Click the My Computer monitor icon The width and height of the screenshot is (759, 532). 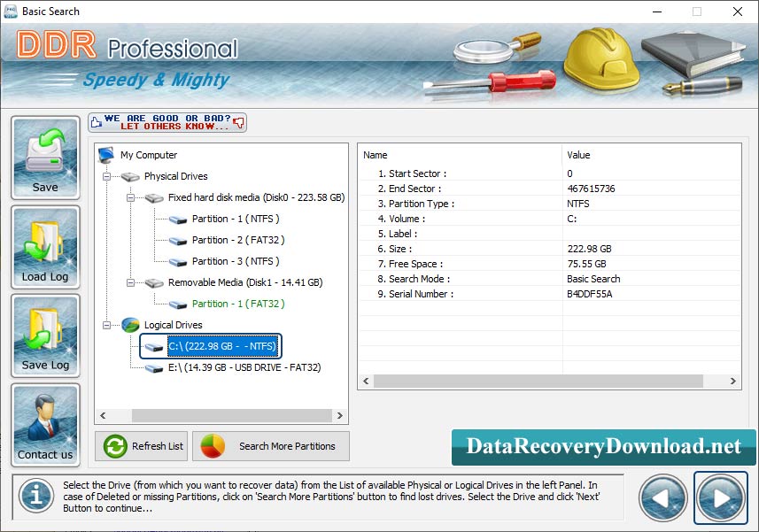pyautogui.click(x=106, y=155)
